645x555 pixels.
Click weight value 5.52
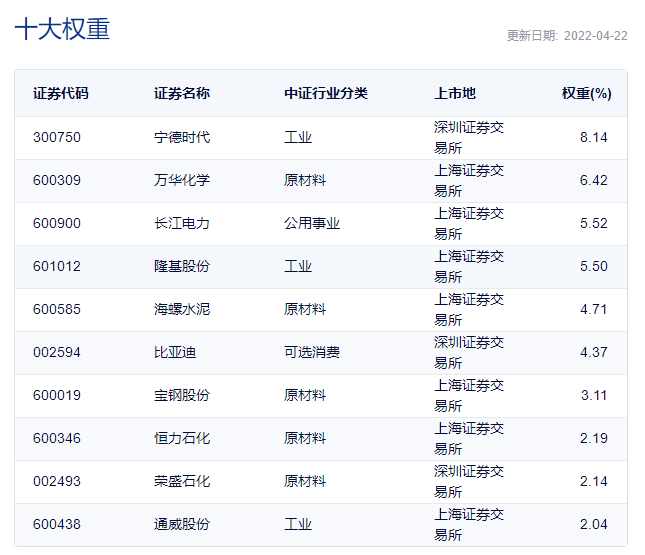point(594,223)
